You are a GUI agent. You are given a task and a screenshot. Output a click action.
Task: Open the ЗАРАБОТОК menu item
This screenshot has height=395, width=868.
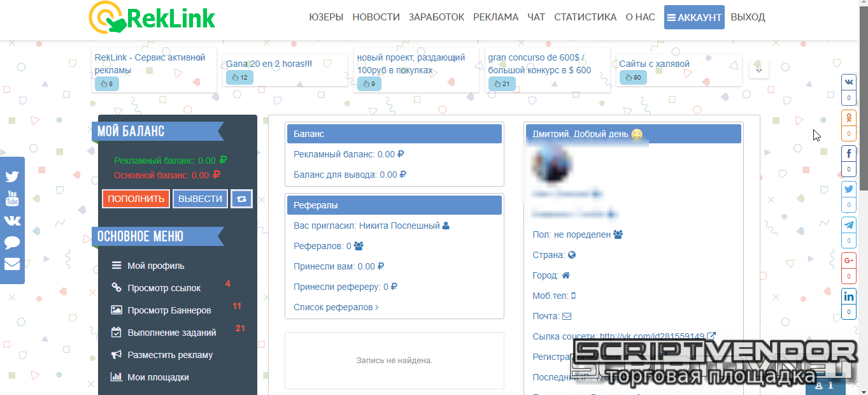436,17
